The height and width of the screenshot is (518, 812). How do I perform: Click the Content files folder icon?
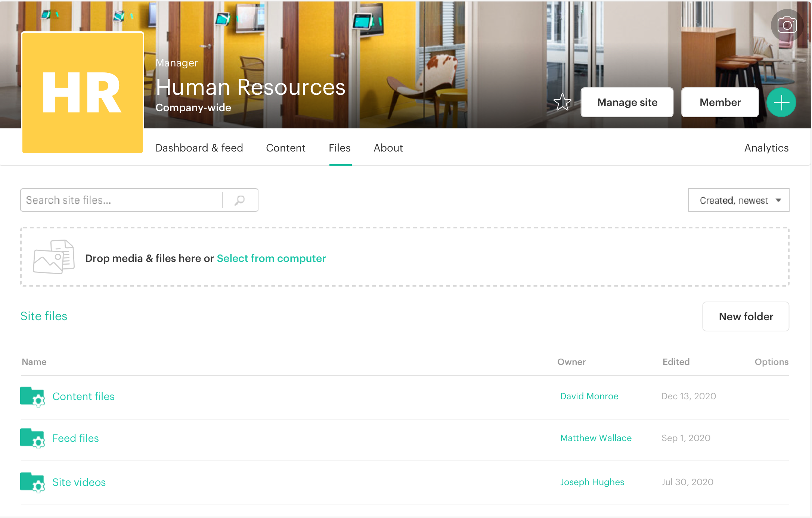point(32,396)
